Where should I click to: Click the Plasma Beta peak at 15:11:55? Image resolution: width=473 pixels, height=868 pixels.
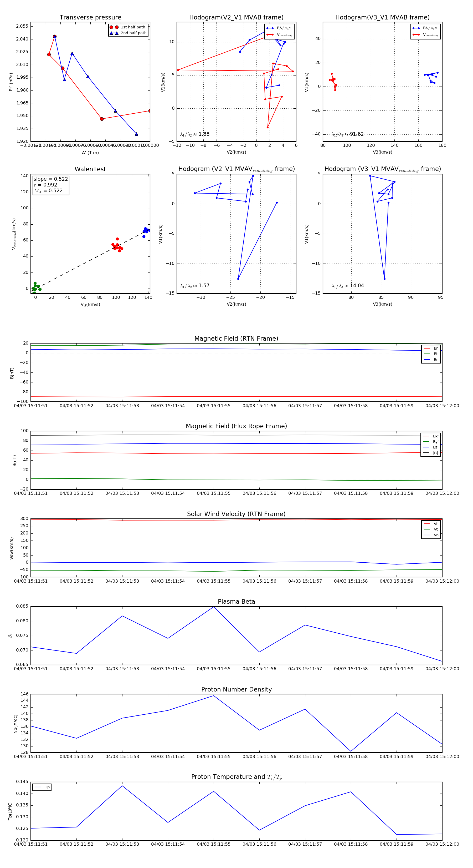(x=213, y=607)
